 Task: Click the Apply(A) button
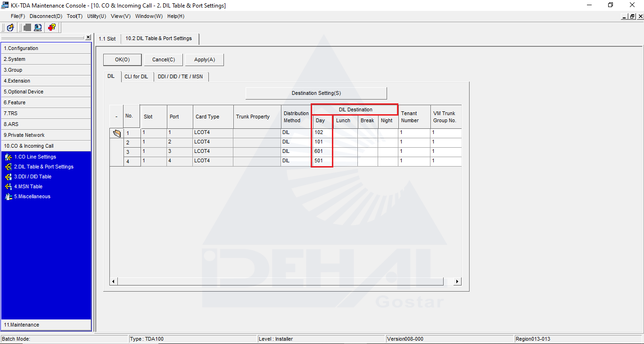205,59
